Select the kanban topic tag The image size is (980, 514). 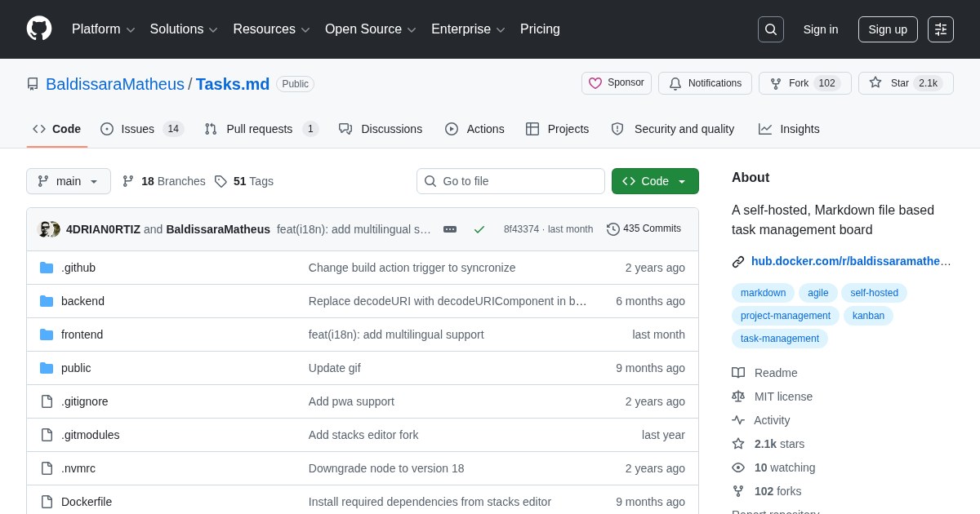point(868,316)
